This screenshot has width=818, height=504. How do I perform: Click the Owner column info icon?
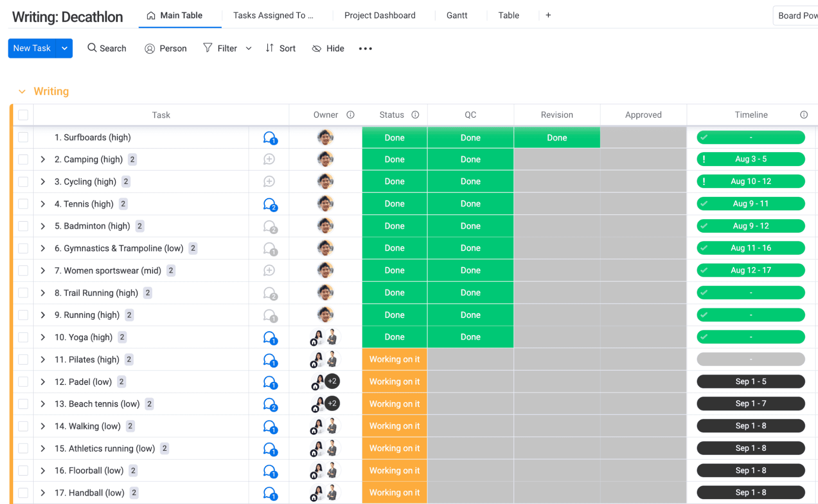pos(350,115)
